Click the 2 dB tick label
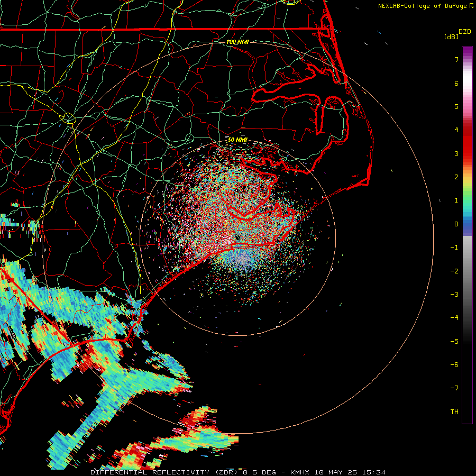This screenshot has width=476, height=476. [456, 177]
